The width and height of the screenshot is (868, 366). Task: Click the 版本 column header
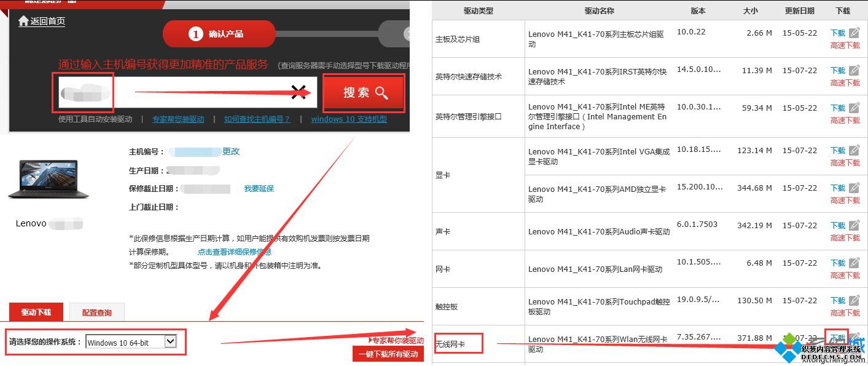698,10
